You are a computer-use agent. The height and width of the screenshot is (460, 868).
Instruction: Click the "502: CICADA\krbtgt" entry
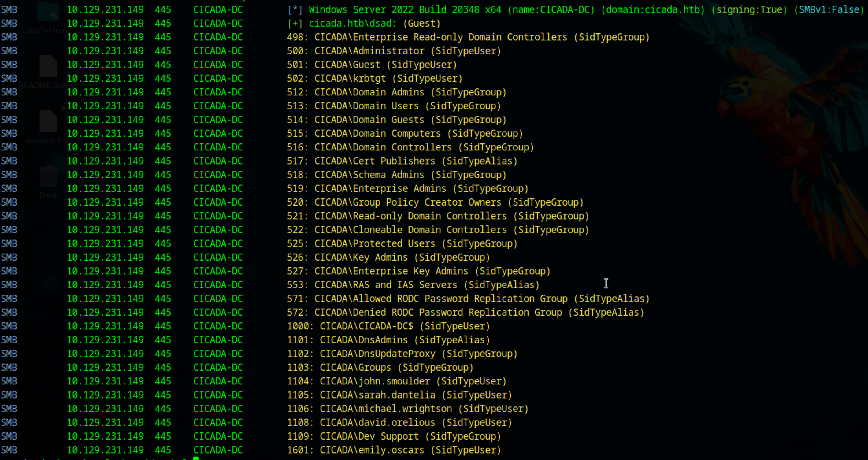pyautogui.click(x=375, y=79)
